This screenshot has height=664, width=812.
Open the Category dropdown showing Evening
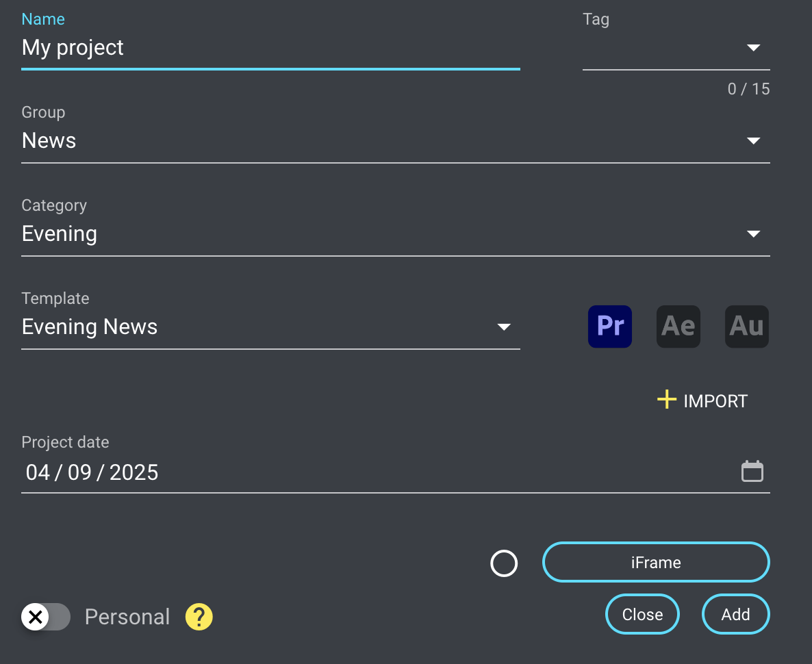(395, 234)
